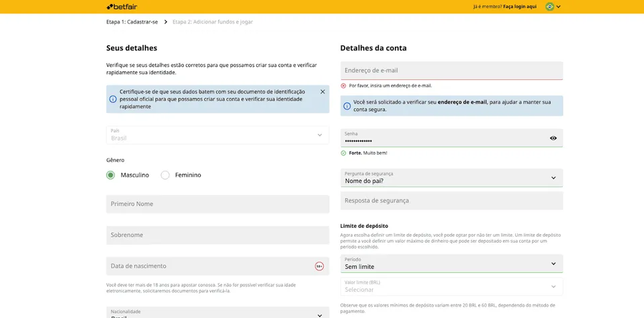644x318 pixels.
Task: Click the Primeiro Nome field
Action: (218, 204)
